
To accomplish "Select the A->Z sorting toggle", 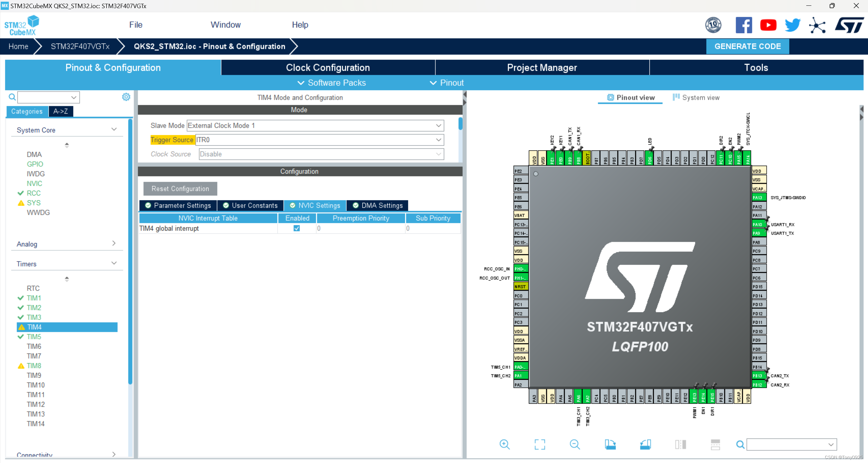I will pyautogui.click(x=61, y=111).
